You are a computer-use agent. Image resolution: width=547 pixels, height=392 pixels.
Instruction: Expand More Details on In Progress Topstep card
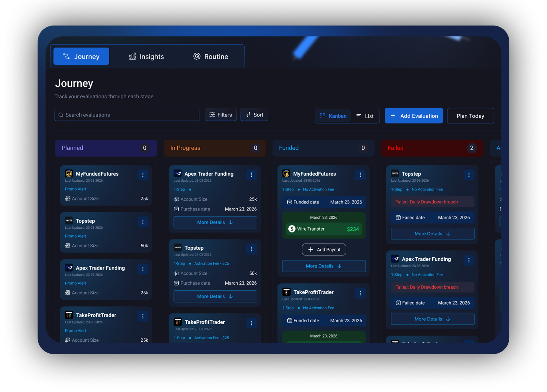(215, 296)
